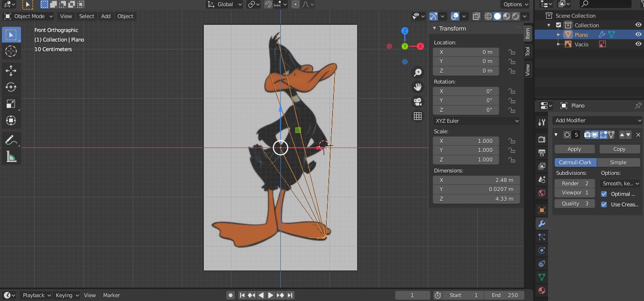Toggle Collection visibility eye

pyautogui.click(x=638, y=25)
